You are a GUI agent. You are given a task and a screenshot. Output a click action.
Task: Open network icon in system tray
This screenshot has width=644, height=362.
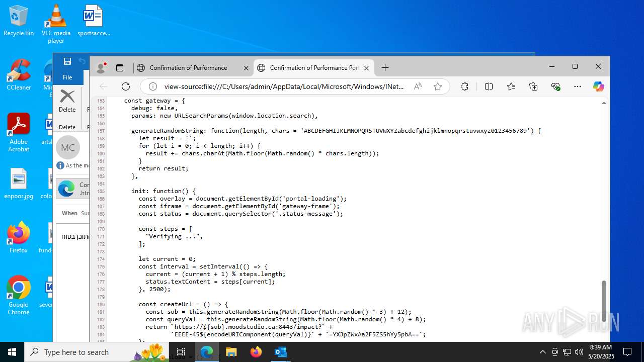coord(567,352)
